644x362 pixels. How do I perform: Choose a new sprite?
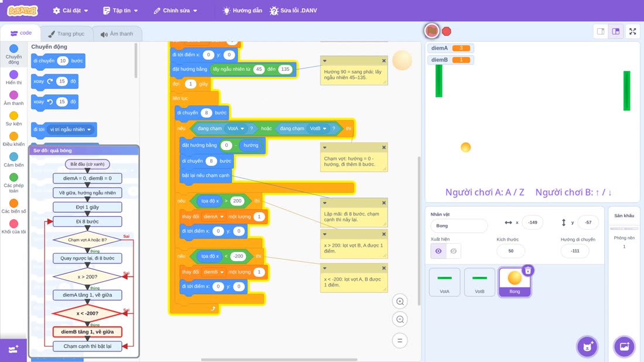pos(587,346)
